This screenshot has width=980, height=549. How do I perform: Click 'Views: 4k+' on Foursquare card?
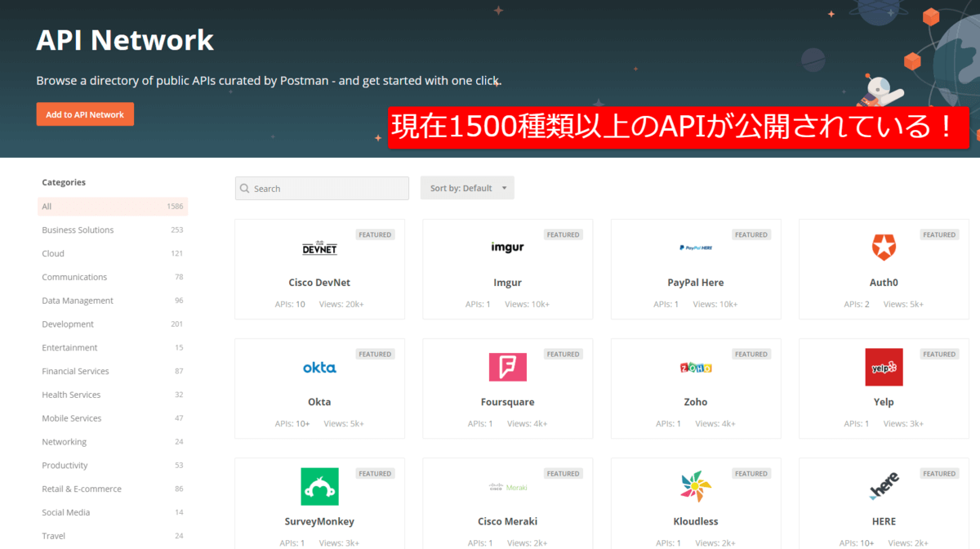click(528, 424)
